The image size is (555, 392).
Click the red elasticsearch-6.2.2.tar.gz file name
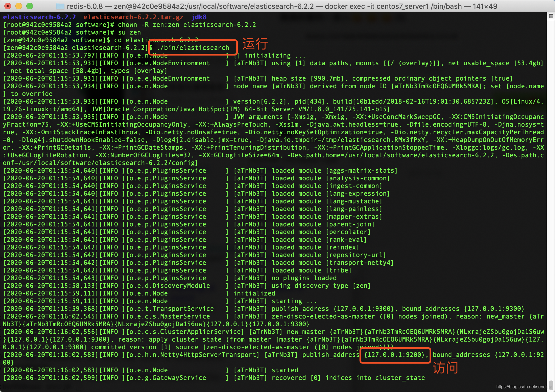pos(133,17)
